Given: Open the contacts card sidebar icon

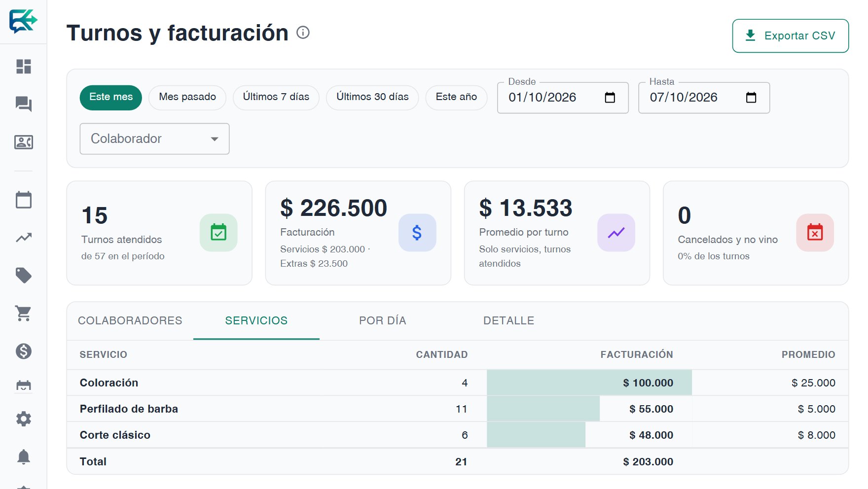Looking at the screenshot, I should [24, 142].
